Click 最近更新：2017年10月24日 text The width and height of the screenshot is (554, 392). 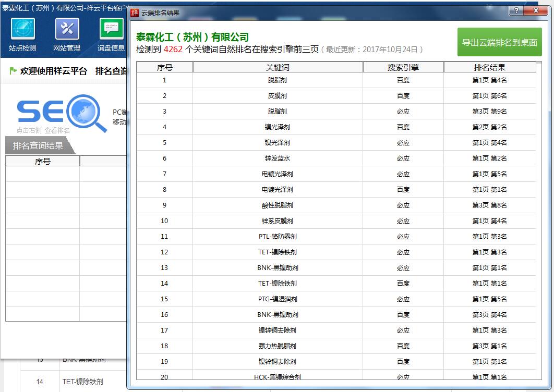click(x=372, y=50)
